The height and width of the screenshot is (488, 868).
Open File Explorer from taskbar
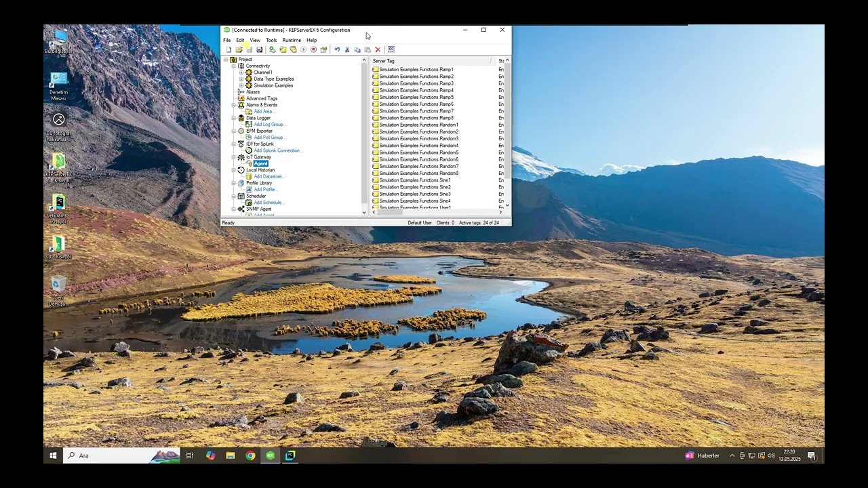(x=231, y=455)
